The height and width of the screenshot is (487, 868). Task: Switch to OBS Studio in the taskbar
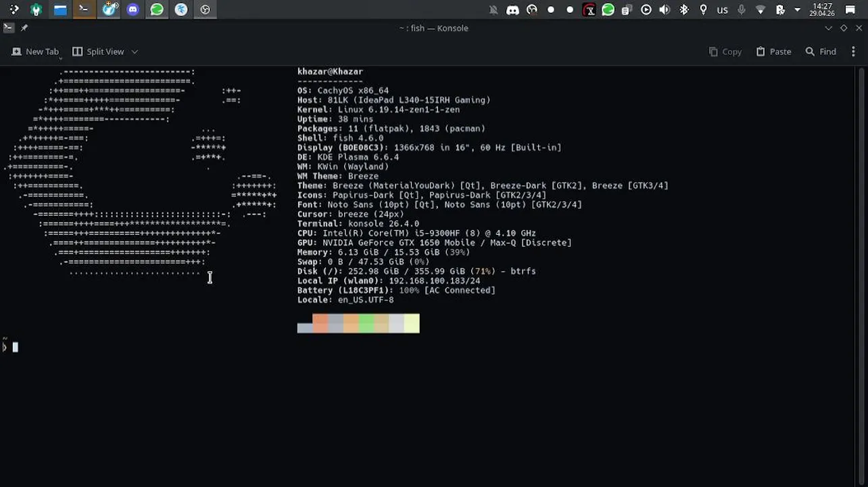pyautogui.click(x=205, y=9)
